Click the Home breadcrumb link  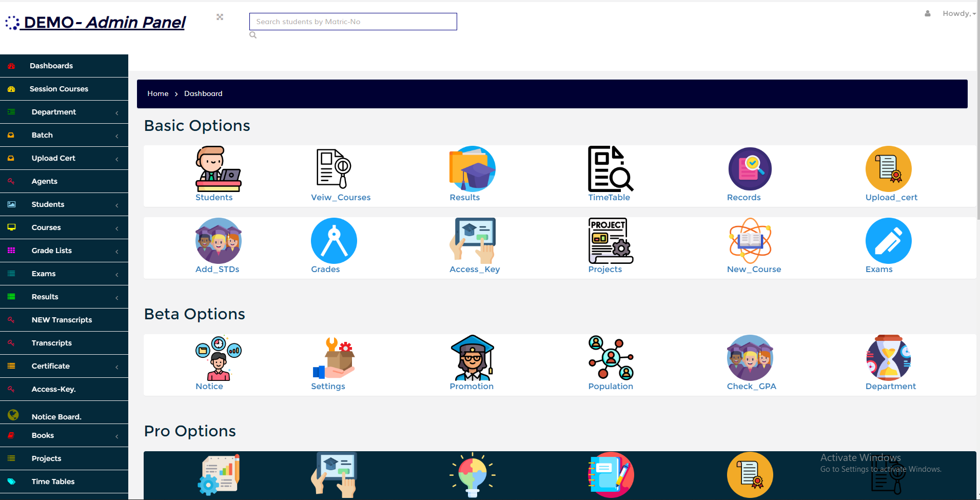click(x=158, y=93)
